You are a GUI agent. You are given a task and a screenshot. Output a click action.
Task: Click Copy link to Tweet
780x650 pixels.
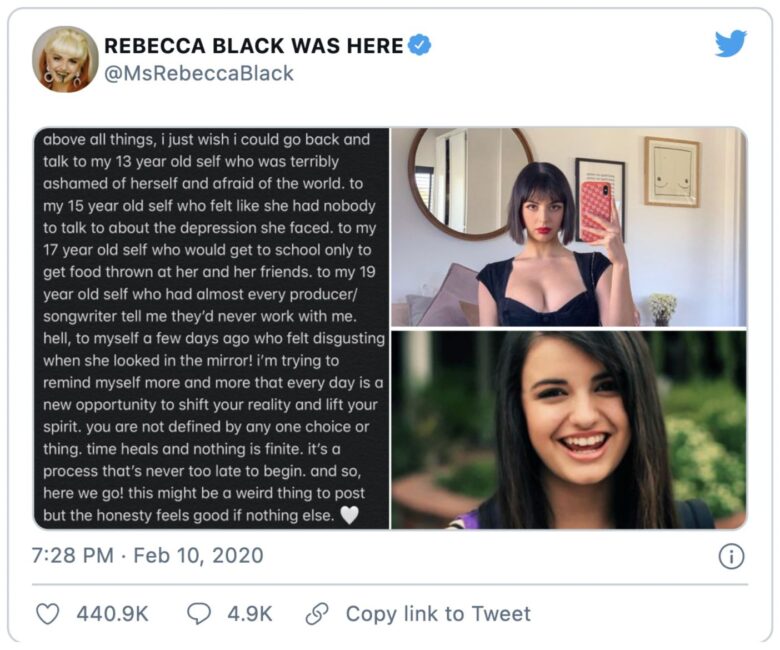click(x=438, y=613)
